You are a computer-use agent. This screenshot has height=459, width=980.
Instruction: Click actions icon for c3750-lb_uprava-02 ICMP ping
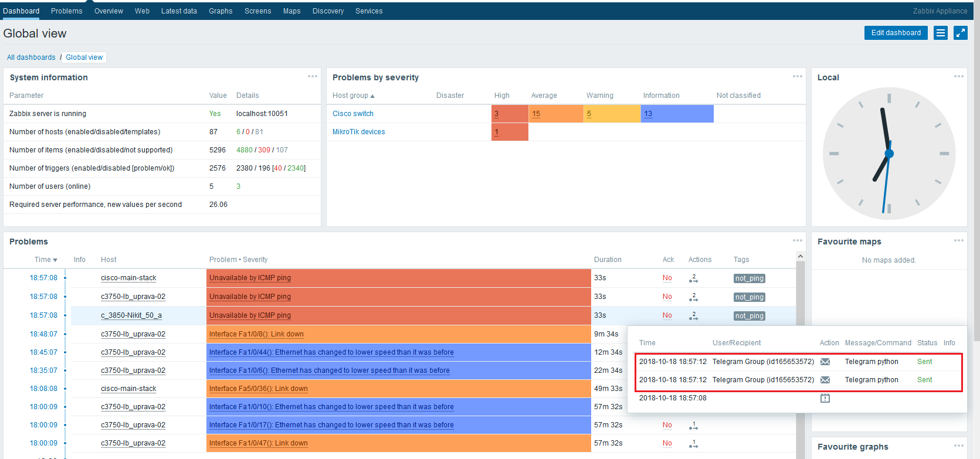coord(693,297)
